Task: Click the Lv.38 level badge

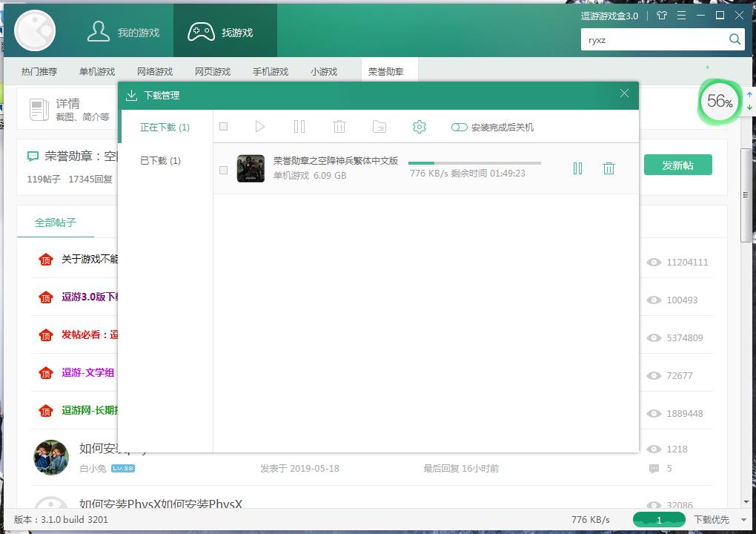Action: pos(123,469)
